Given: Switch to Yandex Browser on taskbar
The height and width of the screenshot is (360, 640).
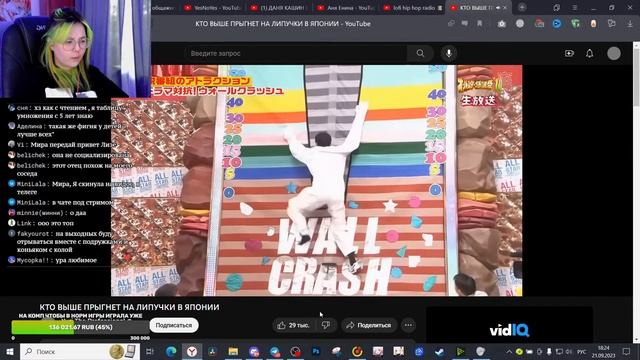Looking at the screenshot, I should coord(192,351).
